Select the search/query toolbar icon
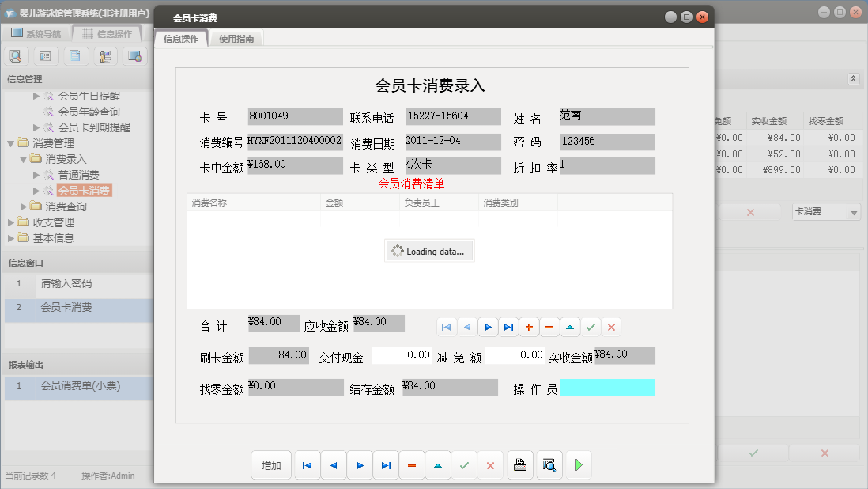 coord(16,56)
